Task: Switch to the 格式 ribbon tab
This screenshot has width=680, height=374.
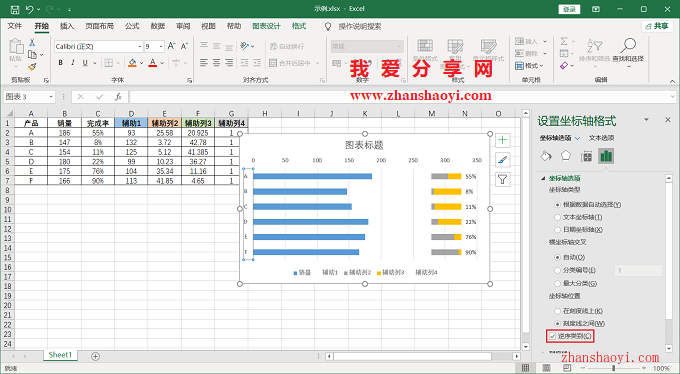Action: click(299, 26)
